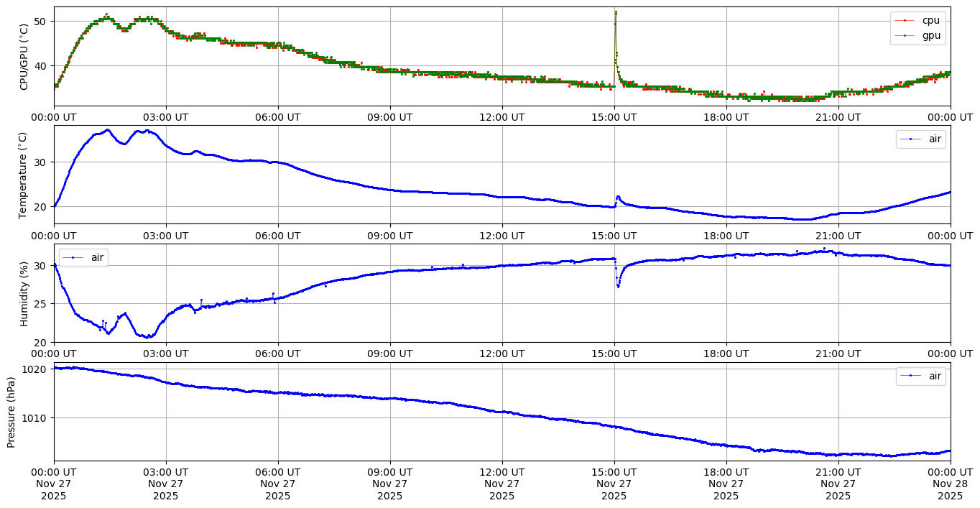Click the Nov 28 2025 date label
The image size is (980, 508).
(950, 484)
